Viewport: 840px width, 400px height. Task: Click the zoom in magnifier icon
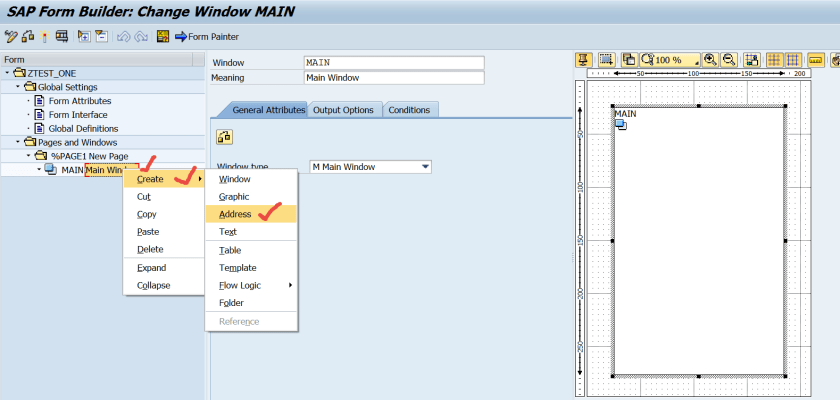pos(710,60)
